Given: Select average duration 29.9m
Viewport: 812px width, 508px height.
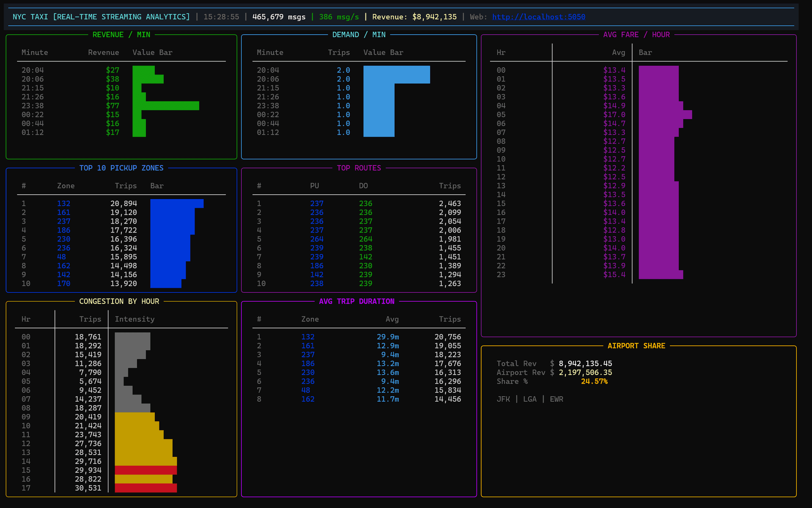Looking at the screenshot, I should coord(388,337).
